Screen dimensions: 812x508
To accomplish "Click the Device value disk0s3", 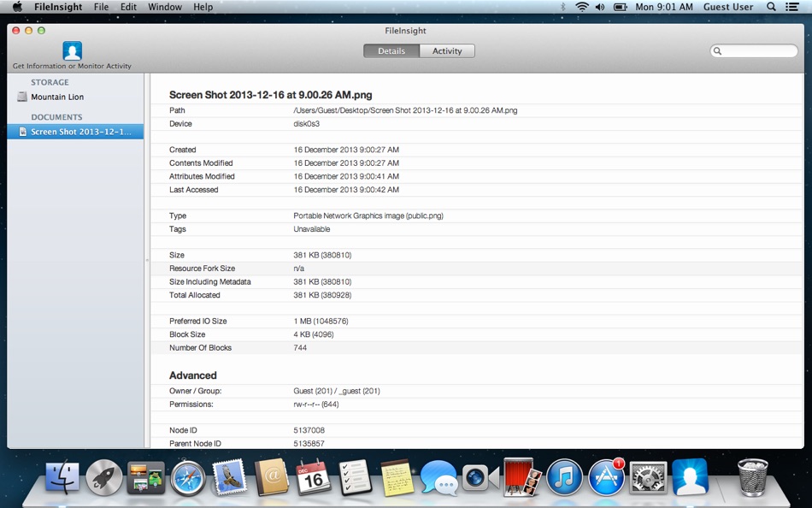I will 307,124.
